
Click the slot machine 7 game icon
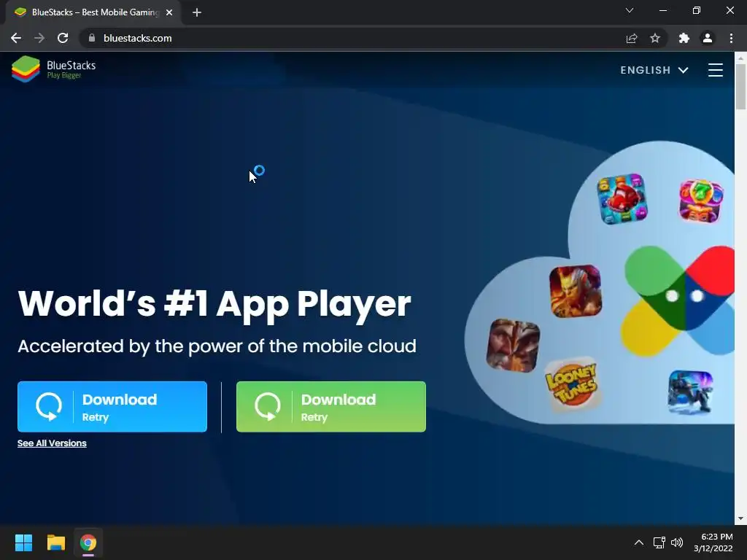(x=701, y=201)
